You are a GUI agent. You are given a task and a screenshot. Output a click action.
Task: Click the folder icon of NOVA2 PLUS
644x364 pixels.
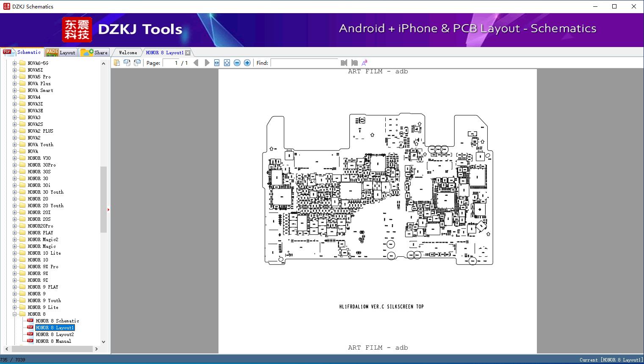(22, 131)
